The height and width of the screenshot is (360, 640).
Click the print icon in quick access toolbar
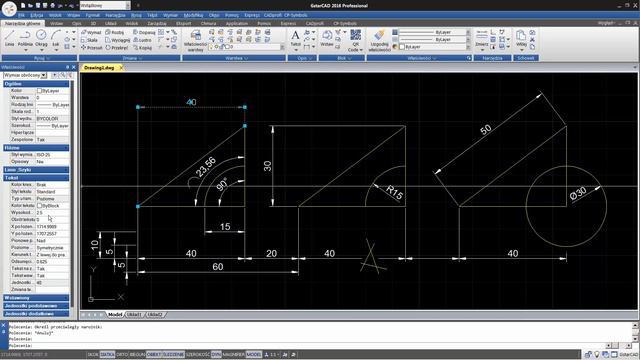pos(52,5)
